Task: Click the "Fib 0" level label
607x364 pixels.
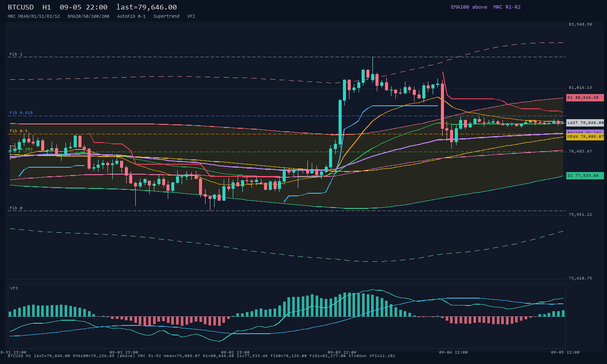Action: coord(16,208)
